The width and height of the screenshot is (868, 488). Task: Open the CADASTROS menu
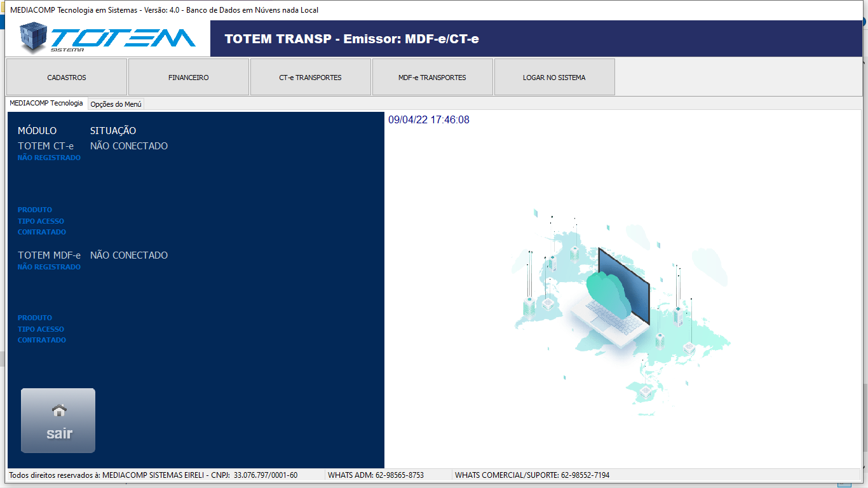tap(67, 78)
